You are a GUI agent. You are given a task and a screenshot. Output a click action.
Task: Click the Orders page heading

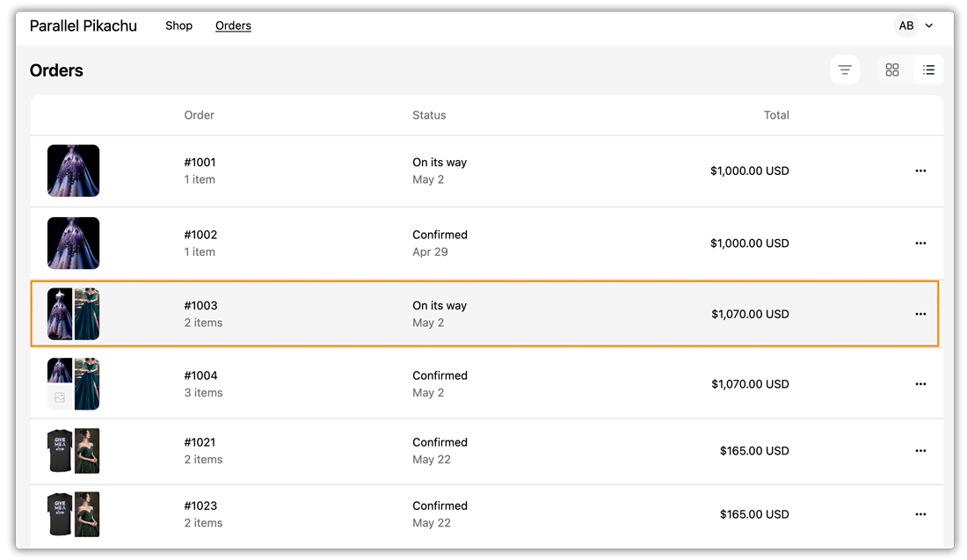pyautogui.click(x=56, y=70)
